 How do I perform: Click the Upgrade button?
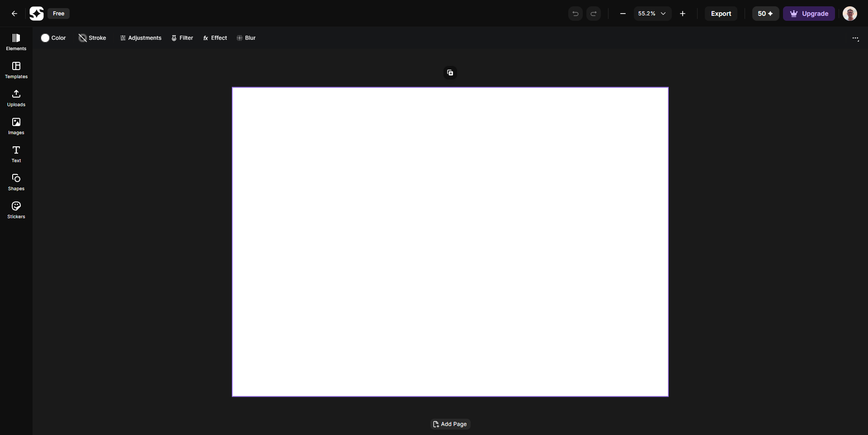coord(809,14)
